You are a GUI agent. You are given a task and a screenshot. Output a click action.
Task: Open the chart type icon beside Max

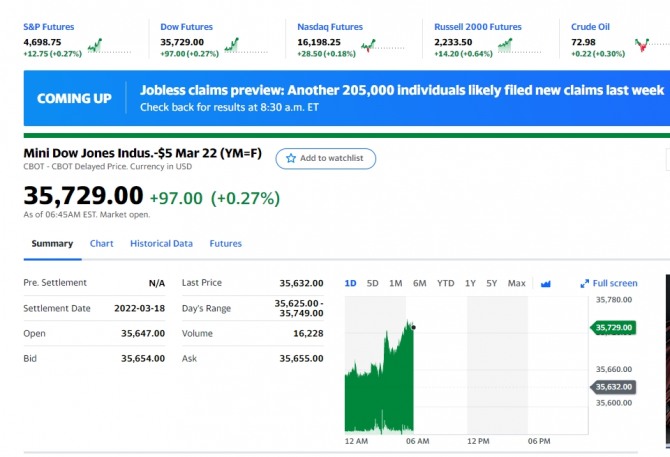(x=546, y=284)
